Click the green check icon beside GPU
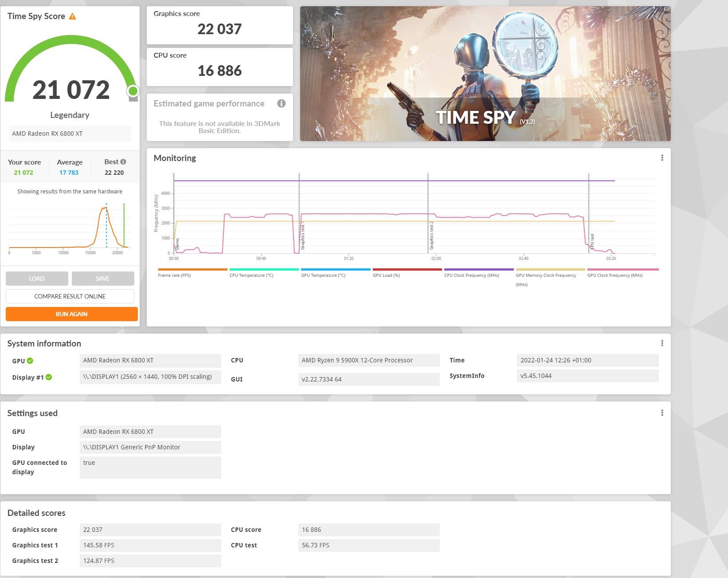The width and height of the screenshot is (728, 578). [30, 361]
